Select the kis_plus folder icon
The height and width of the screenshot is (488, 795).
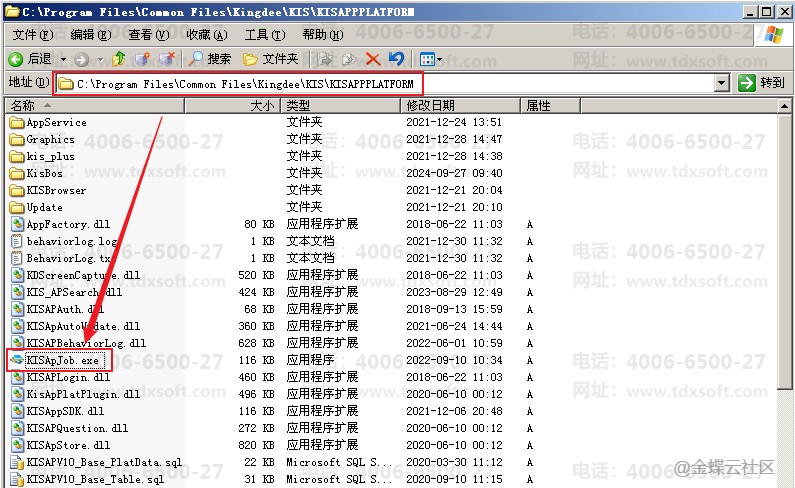[x=17, y=156]
